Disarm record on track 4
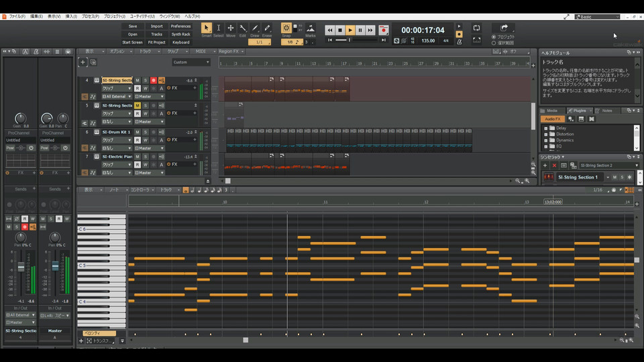The height and width of the screenshot is (362, 644). click(x=154, y=80)
